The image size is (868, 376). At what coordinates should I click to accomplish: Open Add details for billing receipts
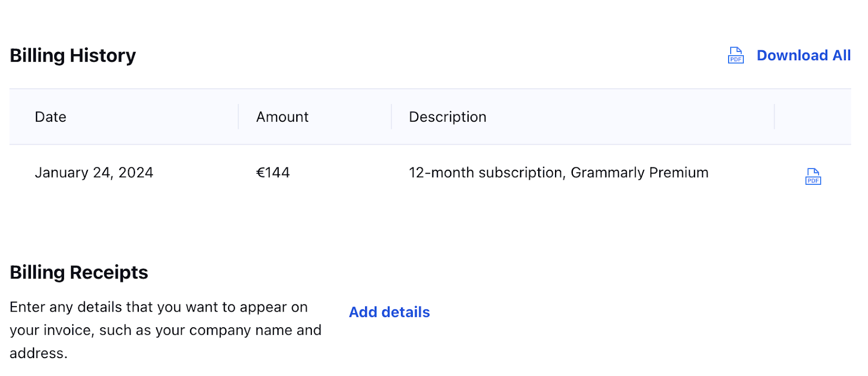[388, 312]
